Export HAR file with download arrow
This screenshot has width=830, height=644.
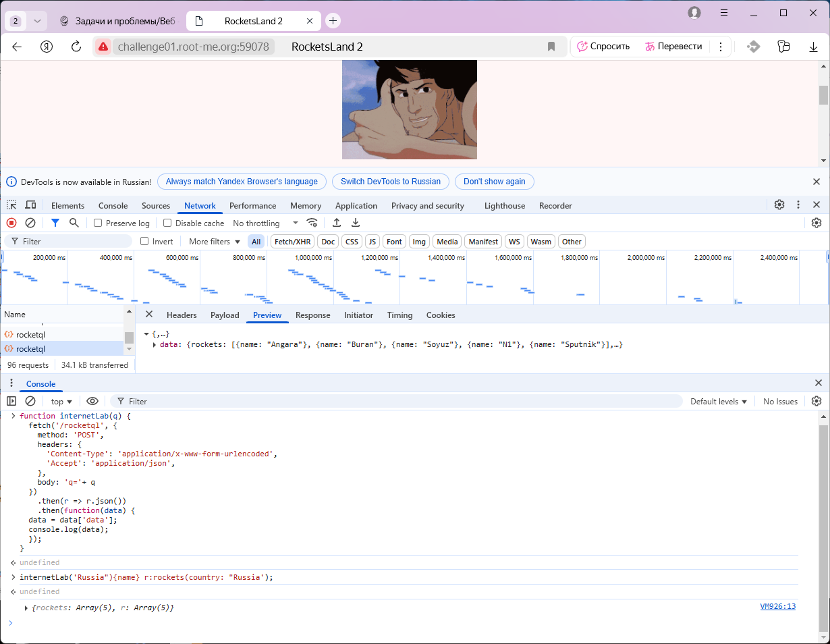[356, 223]
